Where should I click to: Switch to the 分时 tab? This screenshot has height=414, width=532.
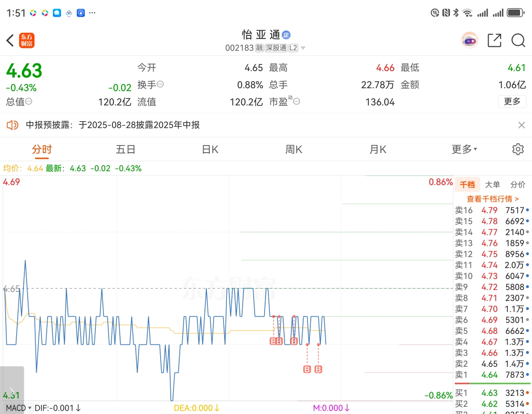click(42, 149)
